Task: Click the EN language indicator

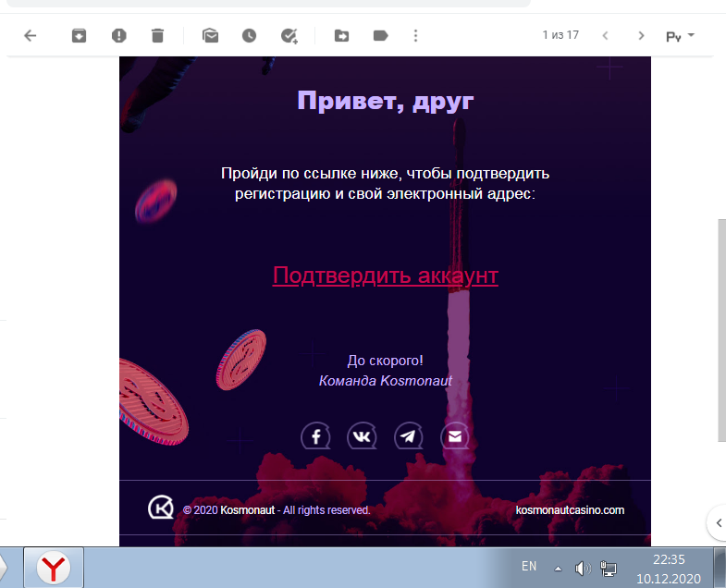Action: (x=529, y=566)
